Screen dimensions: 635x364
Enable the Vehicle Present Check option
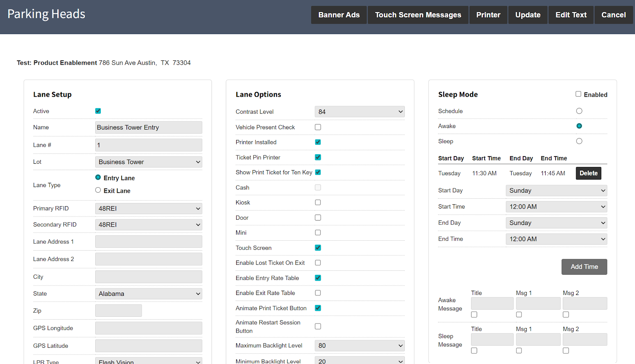[x=318, y=127]
